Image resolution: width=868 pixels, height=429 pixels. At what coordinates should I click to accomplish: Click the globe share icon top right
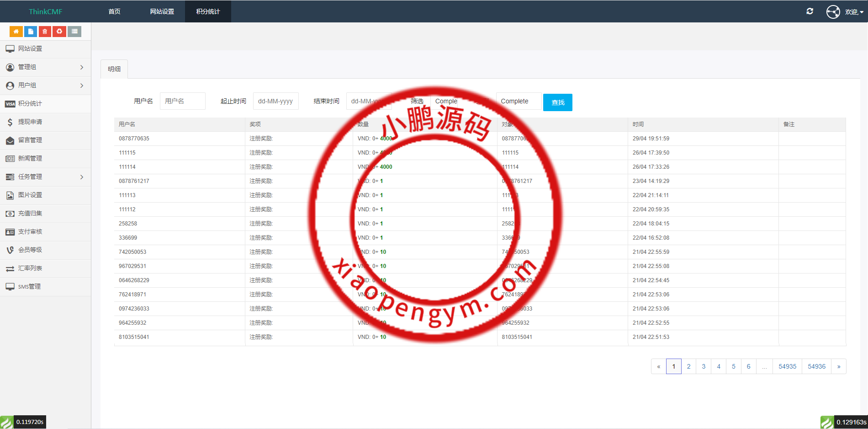coord(833,11)
